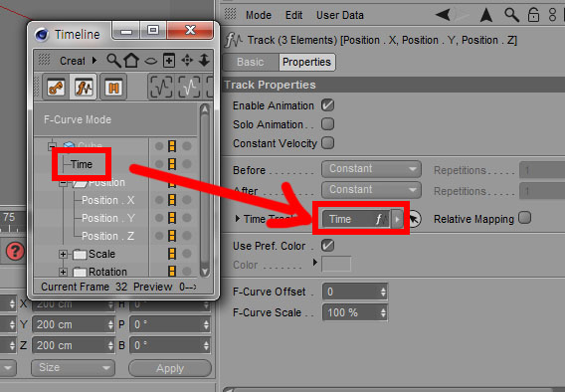Enable Relative Mapping checkbox
565x392 pixels.
coord(524,218)
